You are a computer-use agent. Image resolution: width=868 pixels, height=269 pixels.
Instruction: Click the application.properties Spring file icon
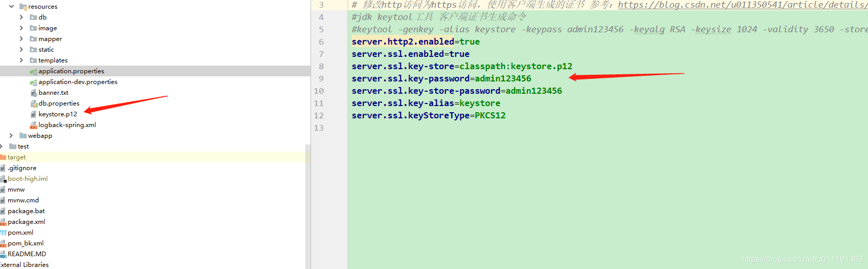pos(33,71)
